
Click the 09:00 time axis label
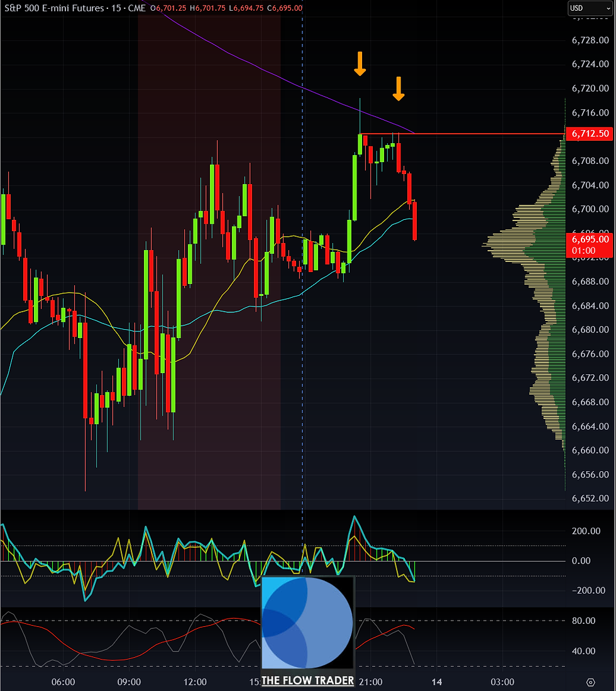pos(129,682)
